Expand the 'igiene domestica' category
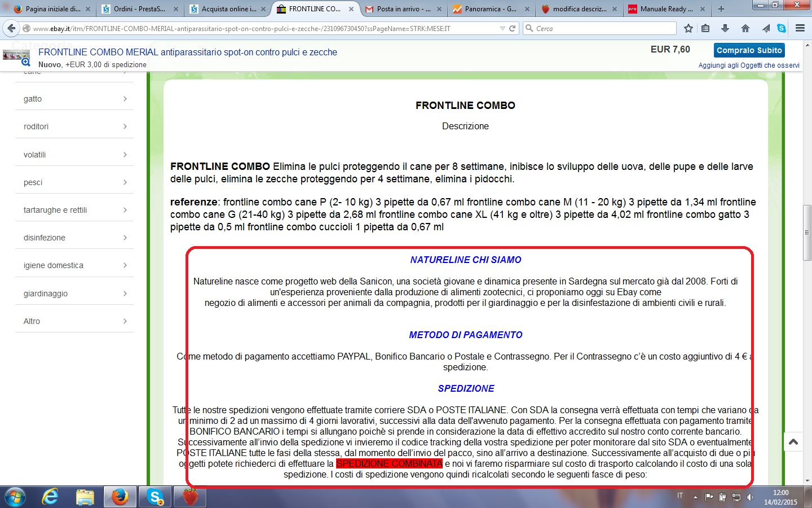Screen dimensions: 812x508 [x=74, y=265]
